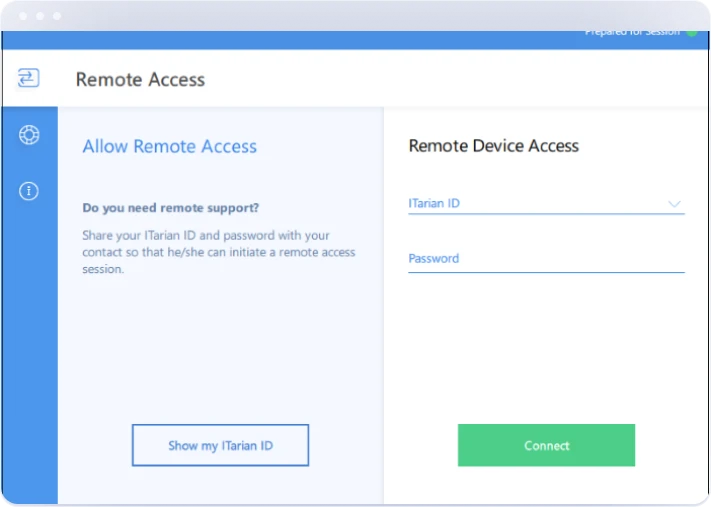This screenshot has width=711, height=507.
Task: Click the middle window control dot
Action: click(39, 16)
